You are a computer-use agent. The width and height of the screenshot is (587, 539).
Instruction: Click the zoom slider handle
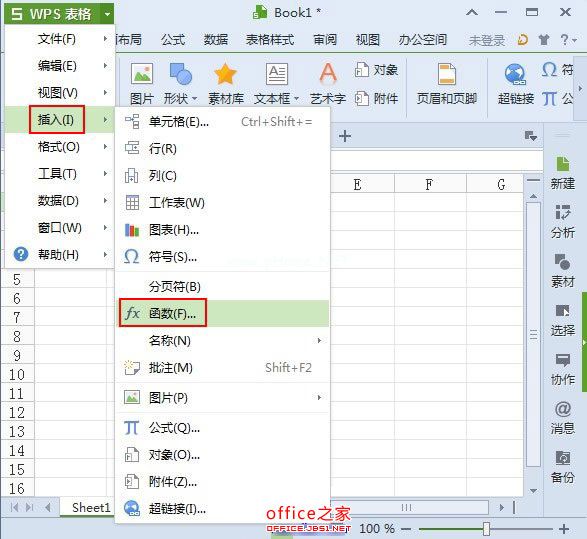pos(486,529)
